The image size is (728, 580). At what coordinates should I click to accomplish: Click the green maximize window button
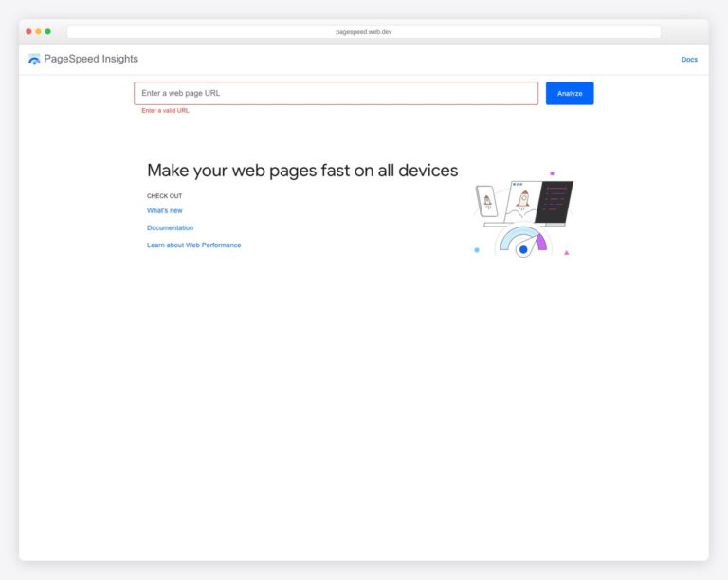[x=47, y=31]
